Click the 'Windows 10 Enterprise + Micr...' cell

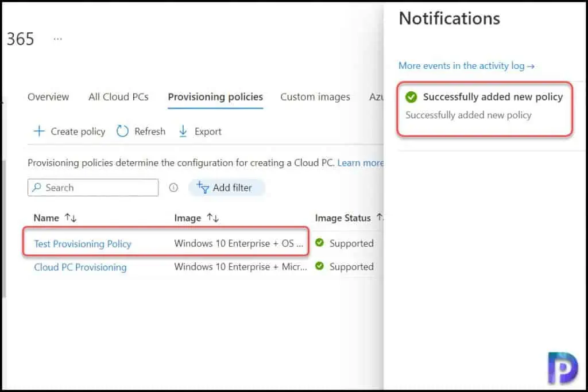click(x=241, y=266)
